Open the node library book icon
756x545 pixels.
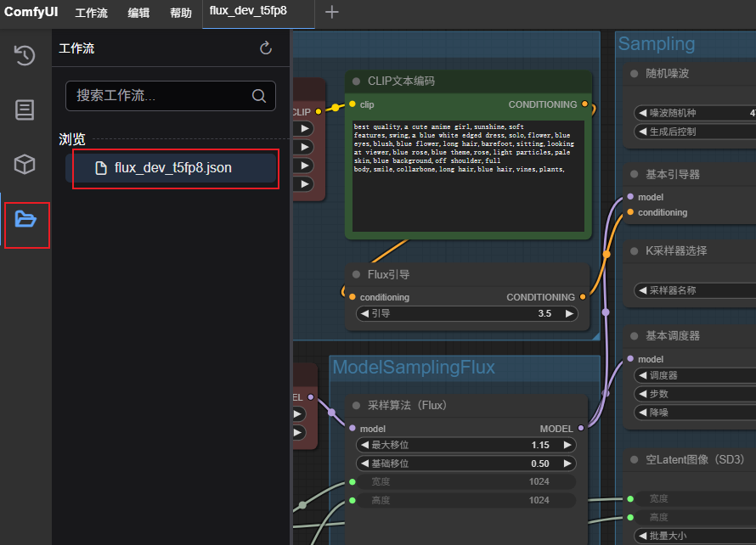click(25, 110)
